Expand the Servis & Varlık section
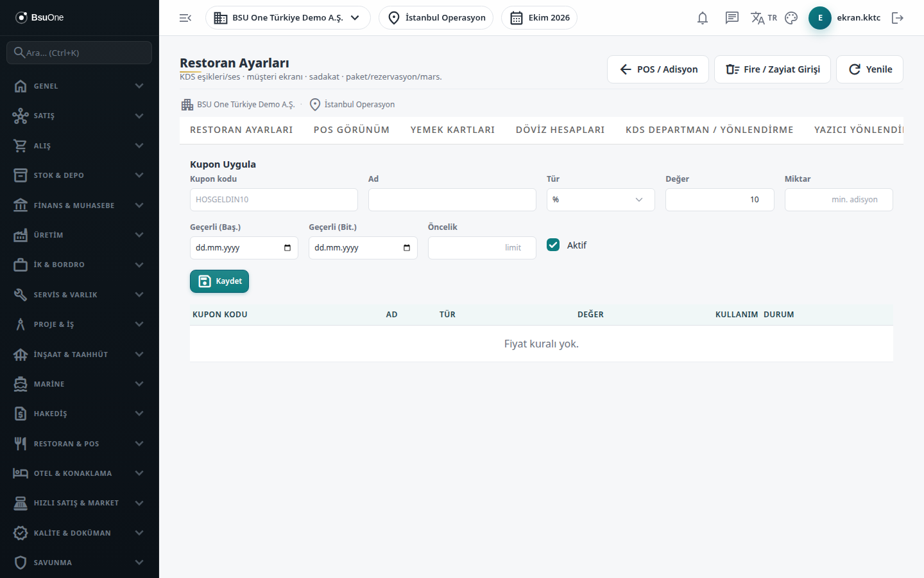924x578 pixels. (80, 295)
